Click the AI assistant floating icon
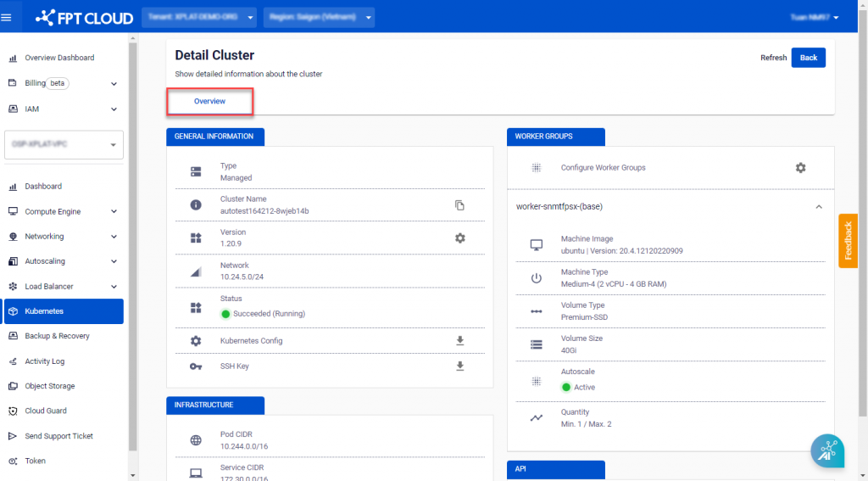Screen dimensions: 868x481 point(827,451)
